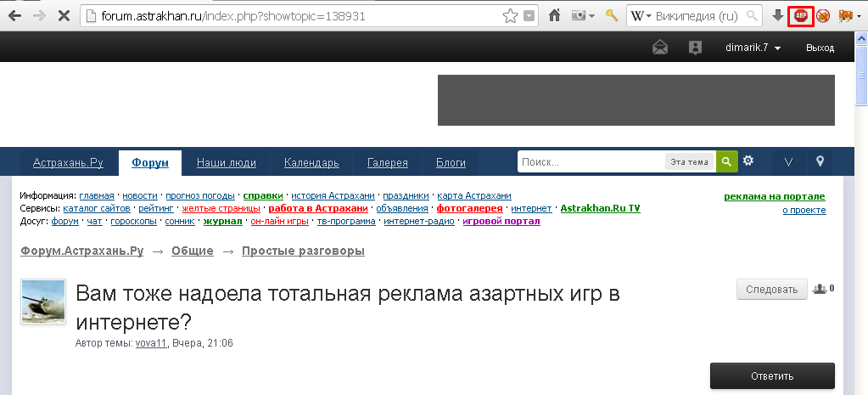Stop loading the page
This screenshot has width=868, height=395.
click(64, 16)
